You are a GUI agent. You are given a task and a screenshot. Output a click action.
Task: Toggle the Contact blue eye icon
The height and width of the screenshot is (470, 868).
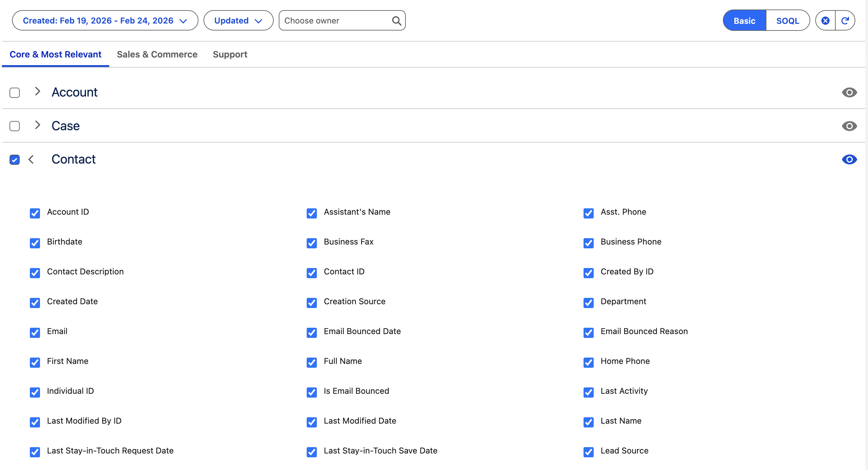pyautogui.click(x=849, y=159)
